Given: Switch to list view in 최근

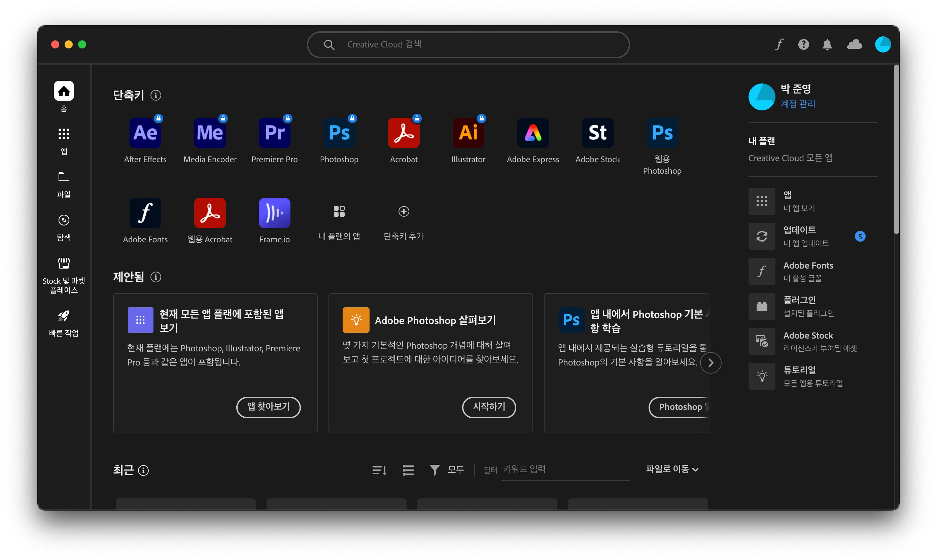Looking at the screenshot, I should point(408,470).
